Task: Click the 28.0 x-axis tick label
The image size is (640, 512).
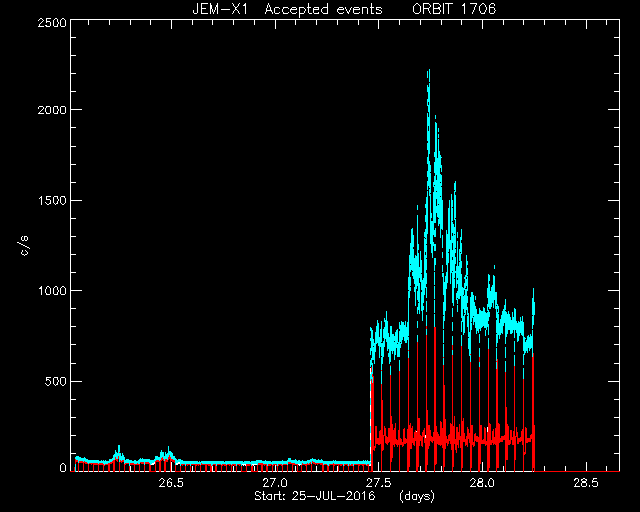Action: 482,483
